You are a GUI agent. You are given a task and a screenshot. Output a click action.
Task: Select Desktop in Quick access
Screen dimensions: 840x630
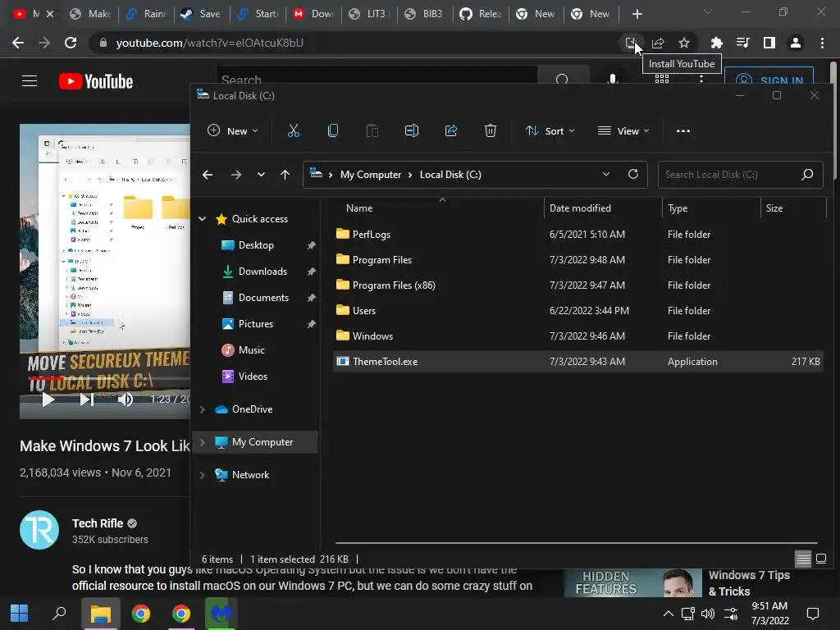pyautogui.click(x=256, y=245)
